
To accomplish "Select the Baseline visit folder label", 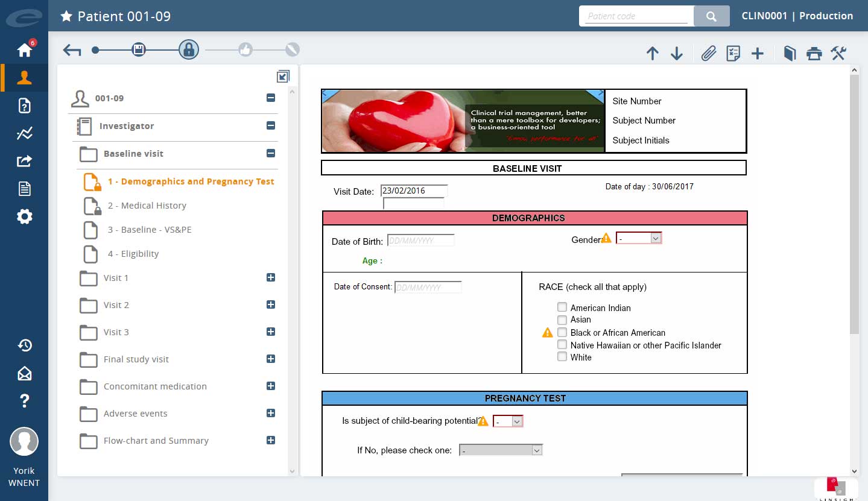I will (x=133, y=154).
